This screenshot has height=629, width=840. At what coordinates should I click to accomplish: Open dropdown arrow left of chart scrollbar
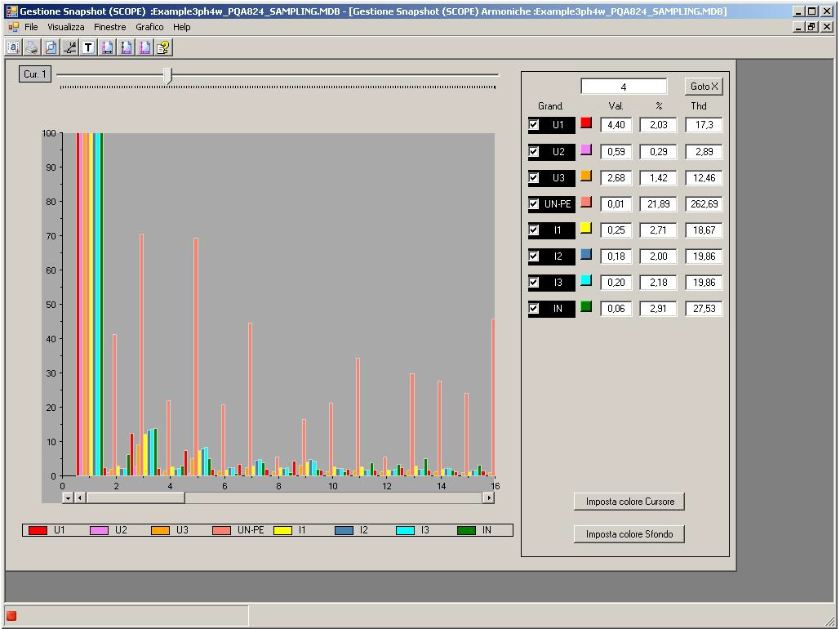[x=68, y=497]
